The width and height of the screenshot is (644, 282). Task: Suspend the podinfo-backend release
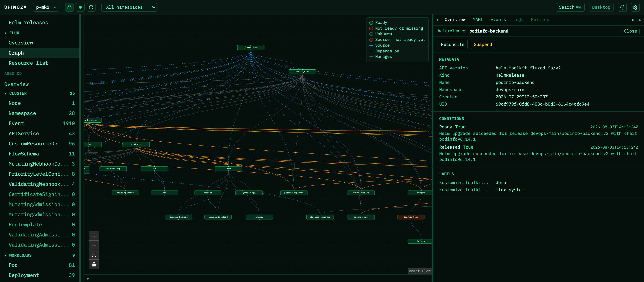pos(483,44)
